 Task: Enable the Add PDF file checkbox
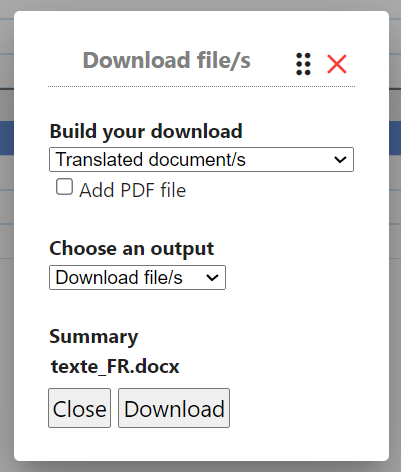pyautogui.click(x=64, y=187)
